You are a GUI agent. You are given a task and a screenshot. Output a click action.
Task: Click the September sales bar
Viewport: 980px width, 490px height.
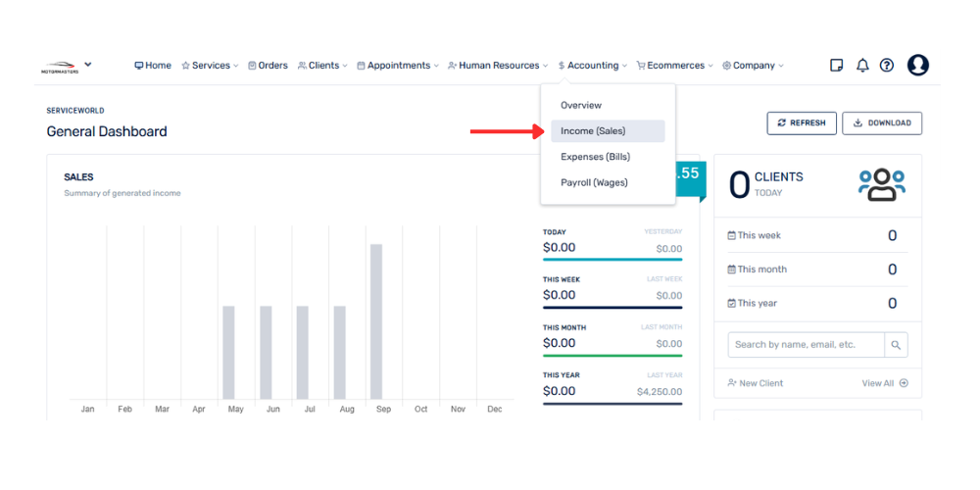click(x=376, y=321)
